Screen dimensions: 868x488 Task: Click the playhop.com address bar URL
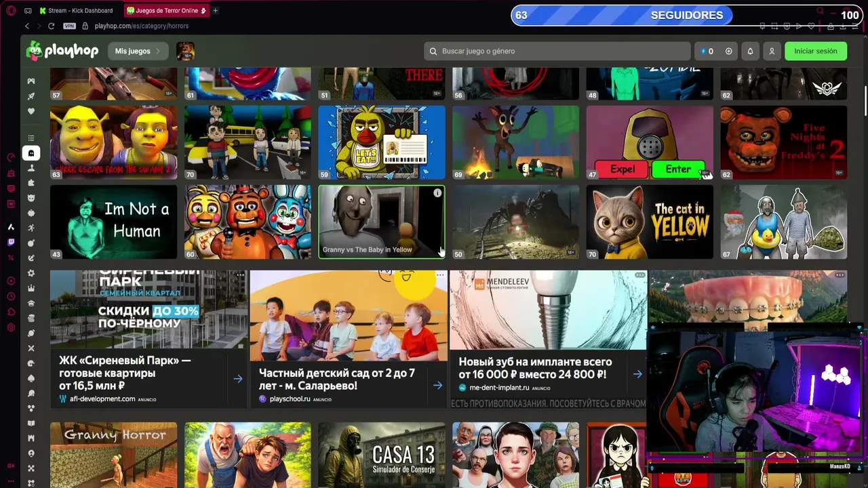coord(142,26)
